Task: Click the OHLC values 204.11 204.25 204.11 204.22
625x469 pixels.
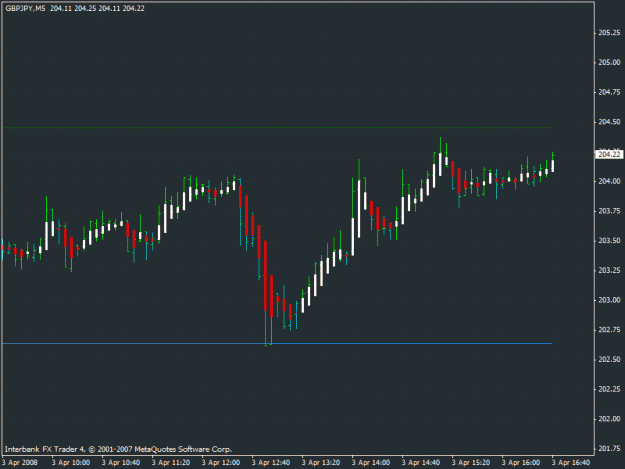Action: pos(97,8)
